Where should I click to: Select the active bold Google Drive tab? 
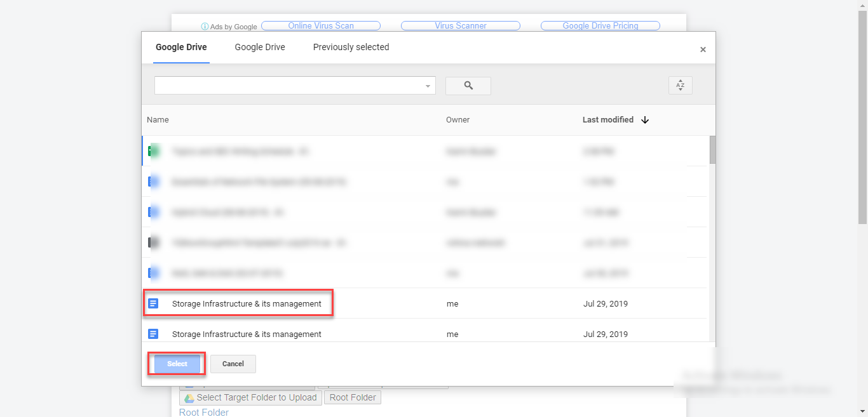click(181, 47)
